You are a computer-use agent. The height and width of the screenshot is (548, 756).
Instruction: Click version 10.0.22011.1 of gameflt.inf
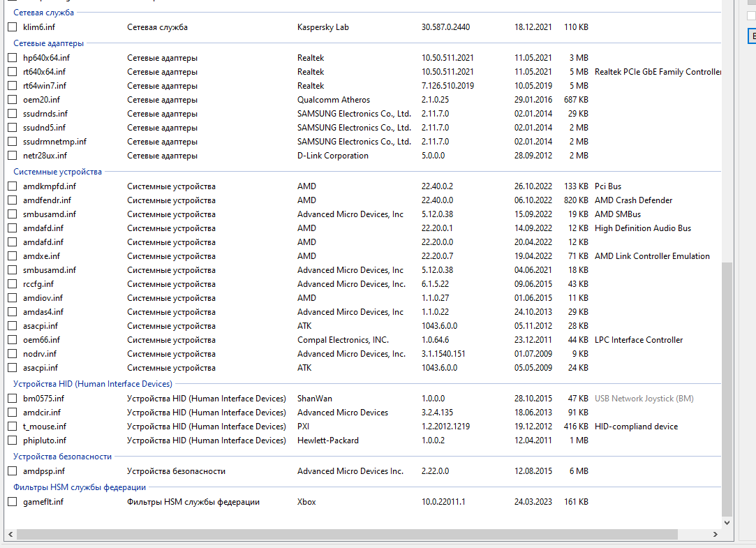pos(443,502)
